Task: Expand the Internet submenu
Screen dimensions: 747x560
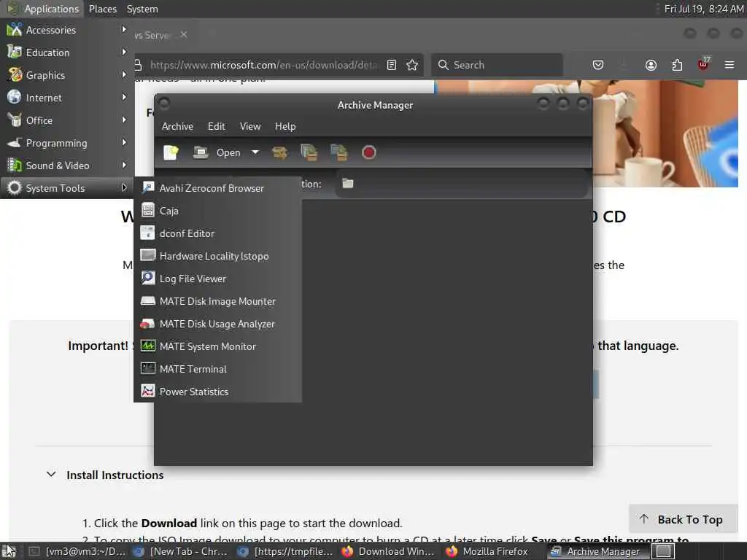Action: [66, 98]
